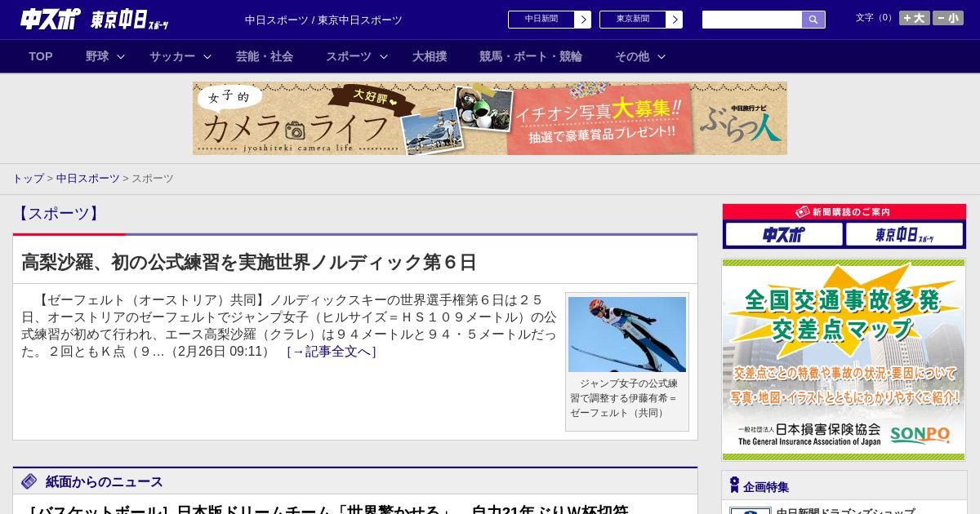
Task: Open 競馬・ボート・競輪 navigation item
Action: click(531, 56)
